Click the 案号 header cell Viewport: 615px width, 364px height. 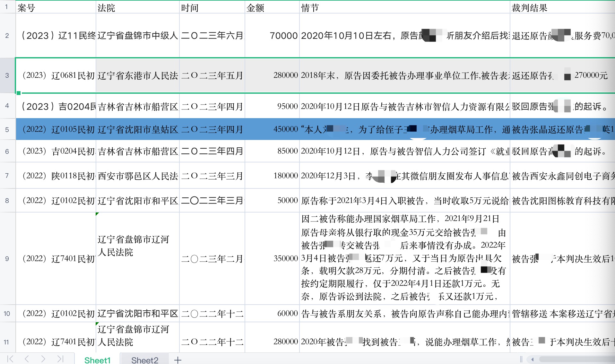pyautogui.click(x=56, y=8)
